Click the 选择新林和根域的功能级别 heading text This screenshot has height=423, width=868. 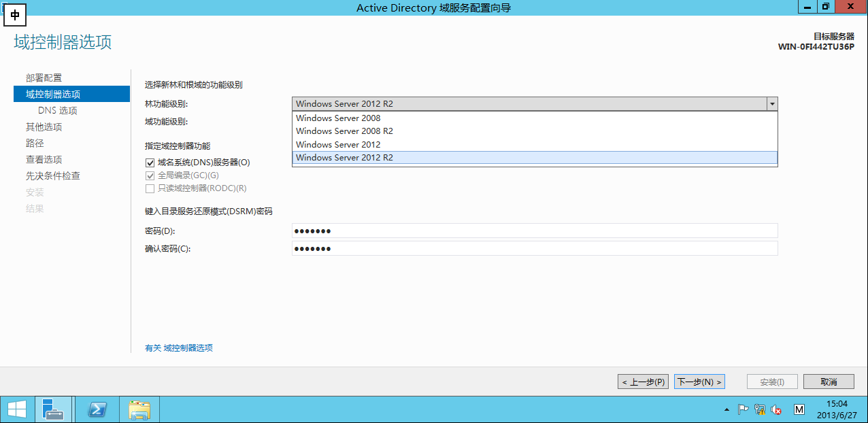(194, 85)
